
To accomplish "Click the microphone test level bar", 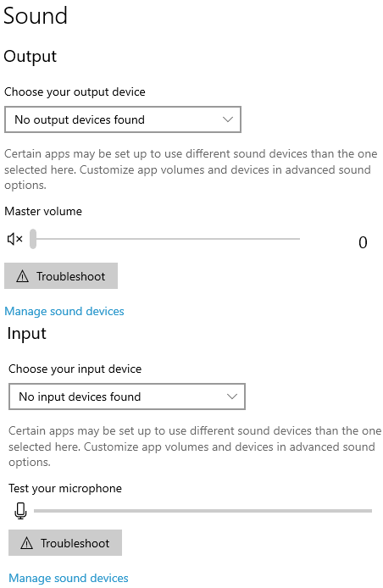I will [203, 511].
